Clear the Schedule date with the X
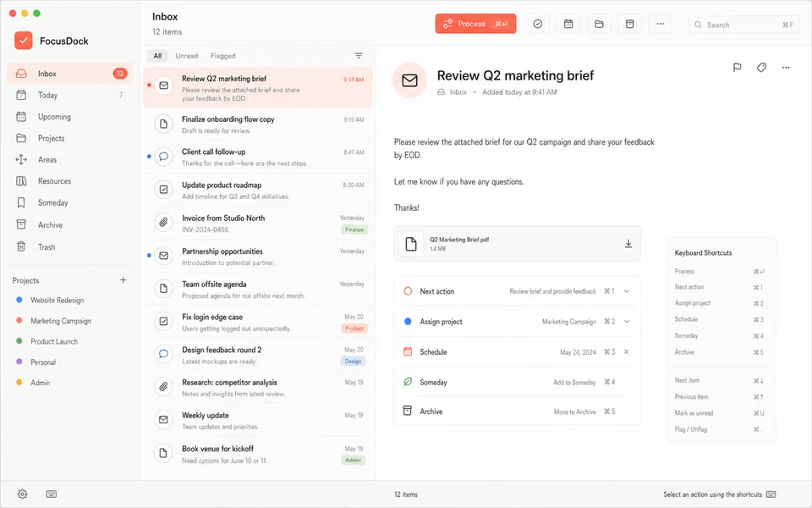 [x=626, y=351]
